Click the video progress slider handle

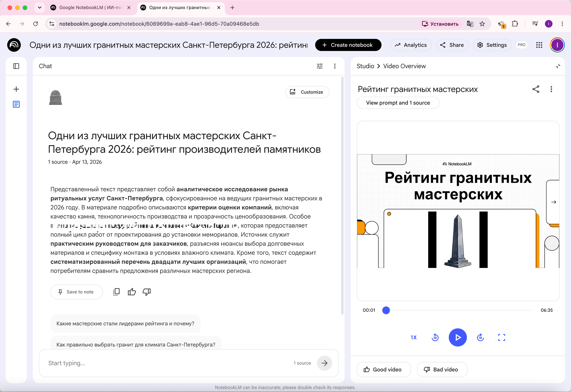click(x=386, y=310)
